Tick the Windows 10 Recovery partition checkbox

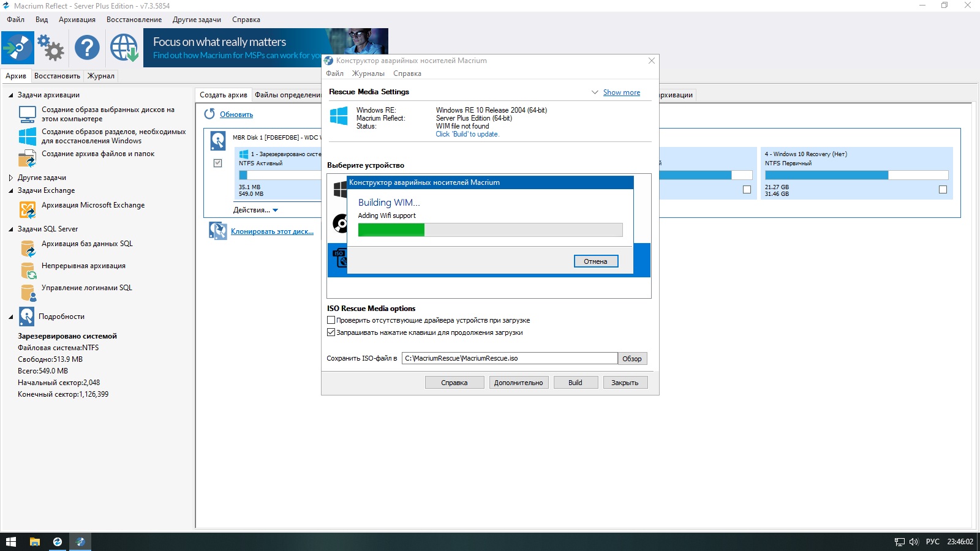[x=943, y=190]
